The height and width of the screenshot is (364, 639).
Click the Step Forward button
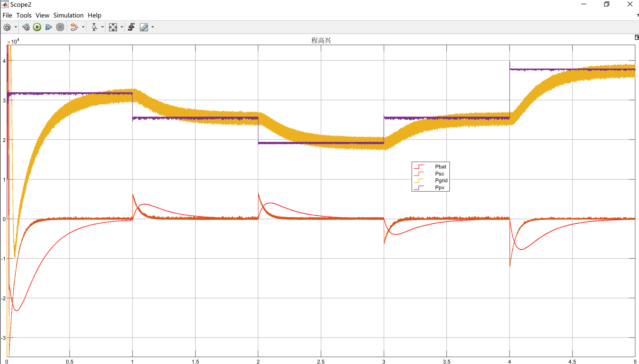click(x=48, y=27)
